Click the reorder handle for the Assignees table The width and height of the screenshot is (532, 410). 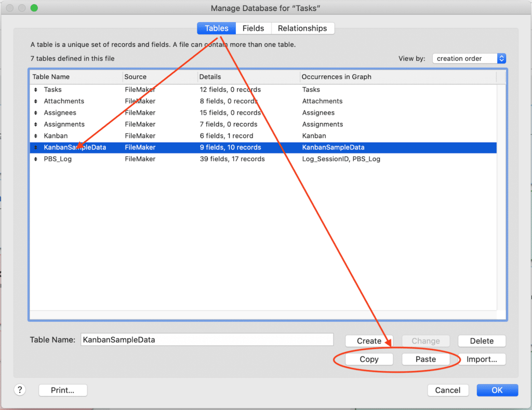[x=36, y=113]
